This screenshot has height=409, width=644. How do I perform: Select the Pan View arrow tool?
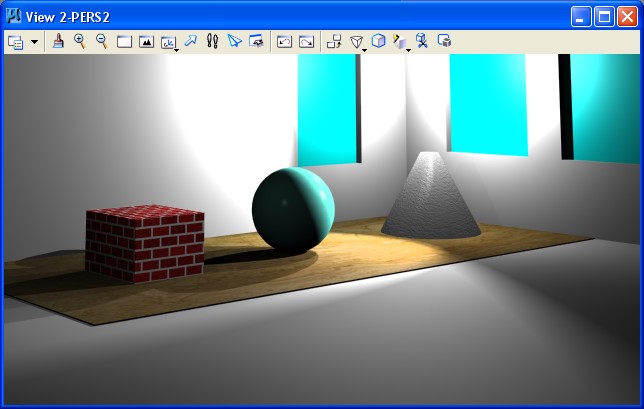click(191, 41)
